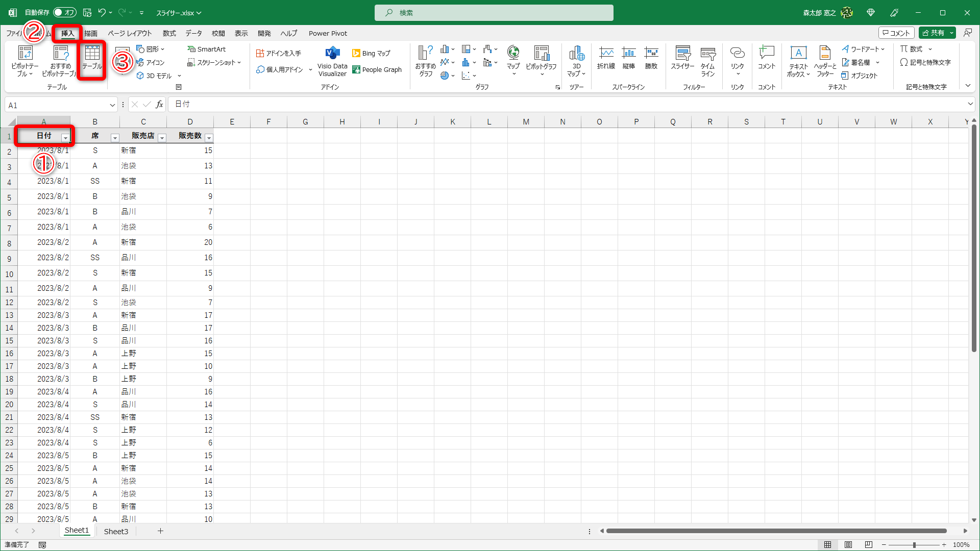Switch to Page Break Preview in status bar
Viewport: 980px width, 551px height.
[869, 545]
